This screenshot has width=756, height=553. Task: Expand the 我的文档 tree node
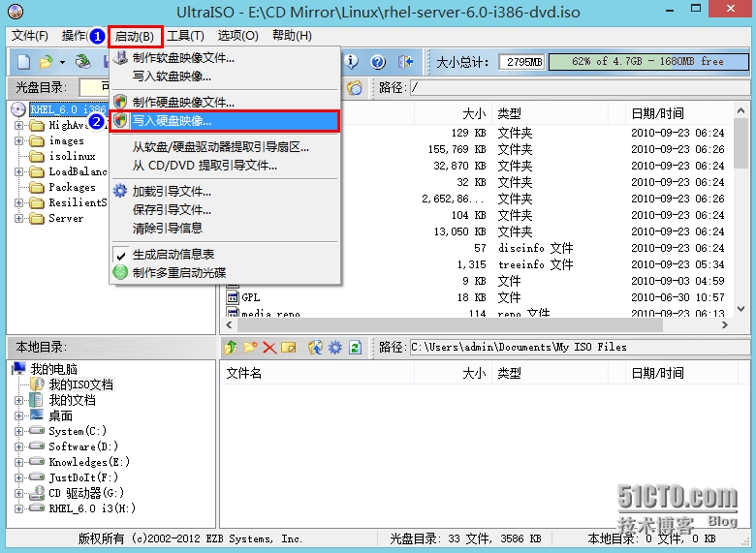coord(18,400)
